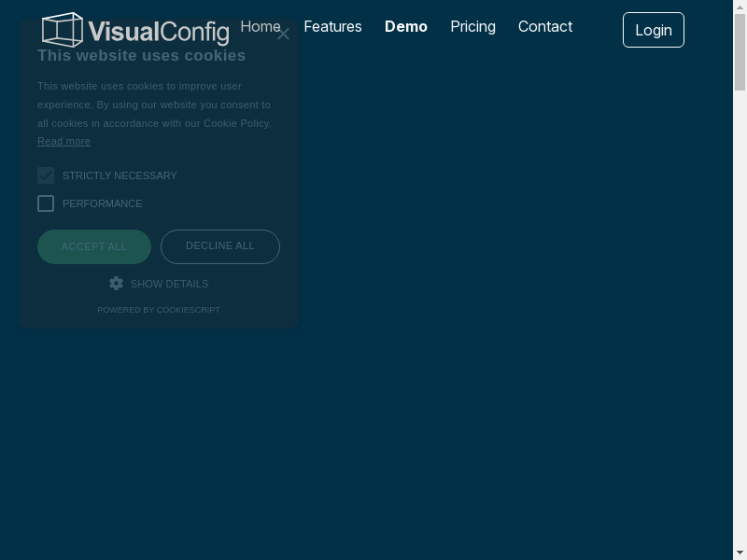Image resolution: width=747 pixels, height=560 pixels.
Task: Click the scrollbar down arrow
Action: 740,553
